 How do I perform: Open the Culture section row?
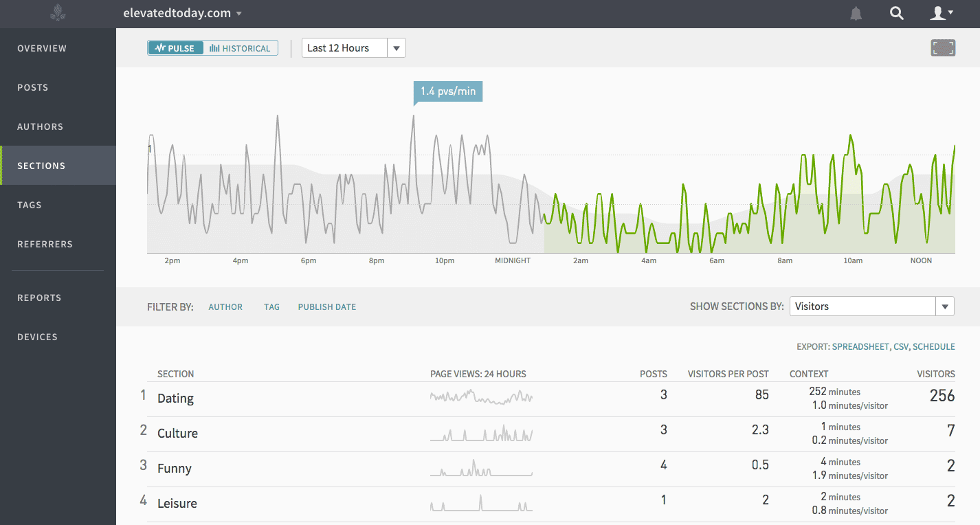click(550, 434)
